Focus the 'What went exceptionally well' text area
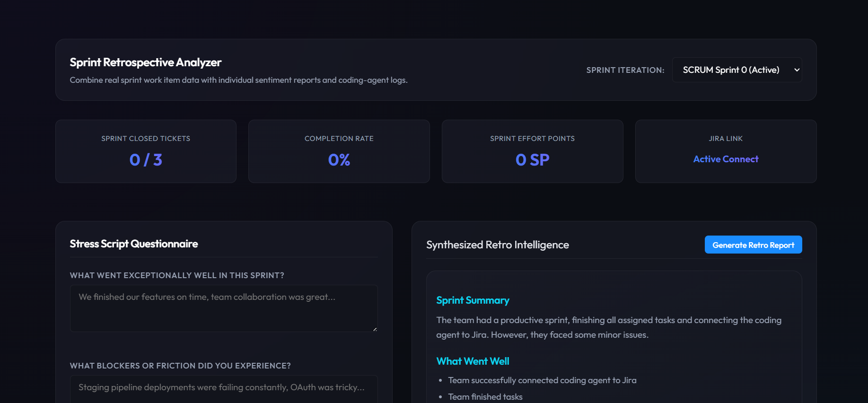The width and height of the screenshot is (868, 403). tap(224, 308)
